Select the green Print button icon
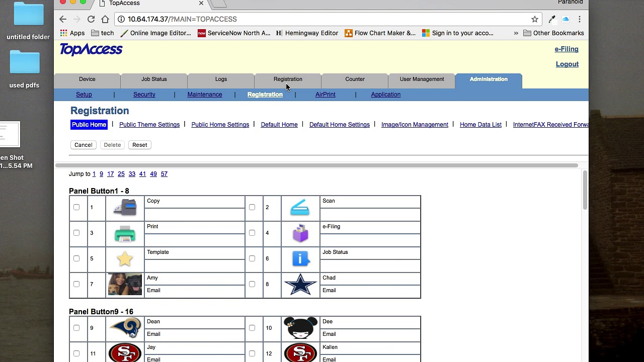644x362 pixels. (125, 233)
